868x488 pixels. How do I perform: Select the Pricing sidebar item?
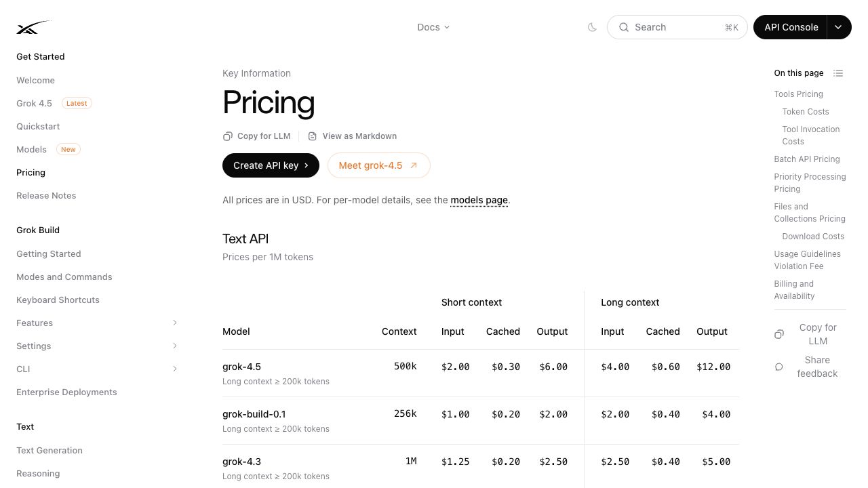tap(31, 172)
